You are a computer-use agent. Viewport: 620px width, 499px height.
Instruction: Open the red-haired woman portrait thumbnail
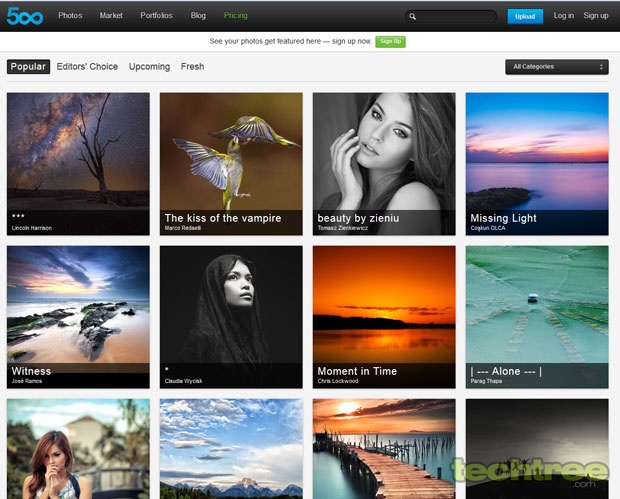click(x=78, y=449)
